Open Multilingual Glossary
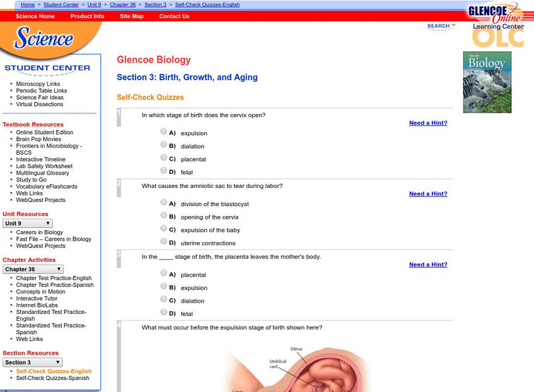Screen dimensions: 534x392 [43, 173]
